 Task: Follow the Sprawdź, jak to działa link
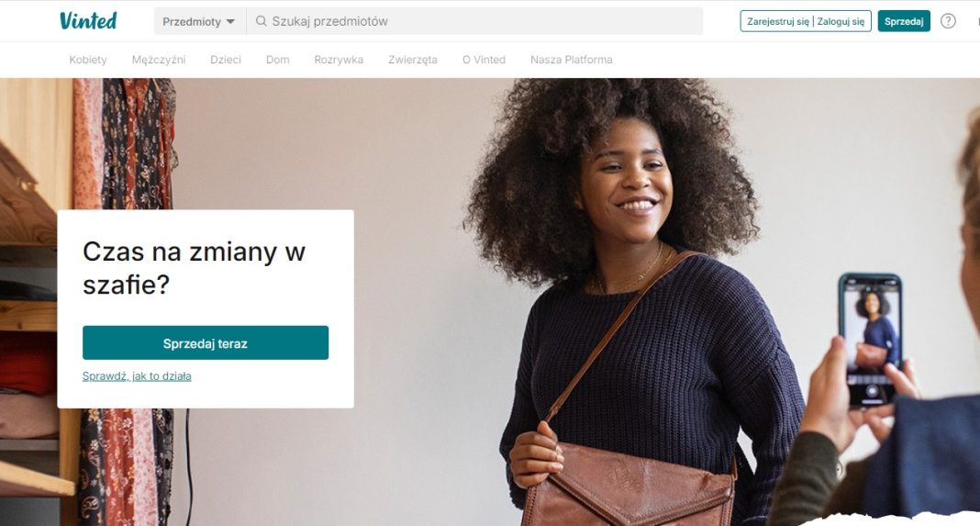point(137,375)
